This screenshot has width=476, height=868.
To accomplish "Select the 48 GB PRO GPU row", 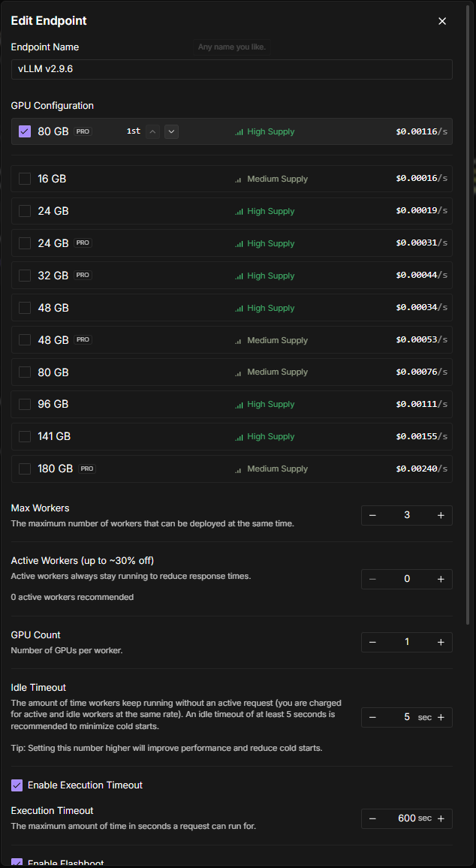I will pyautogui.click(x=25, y=340).
